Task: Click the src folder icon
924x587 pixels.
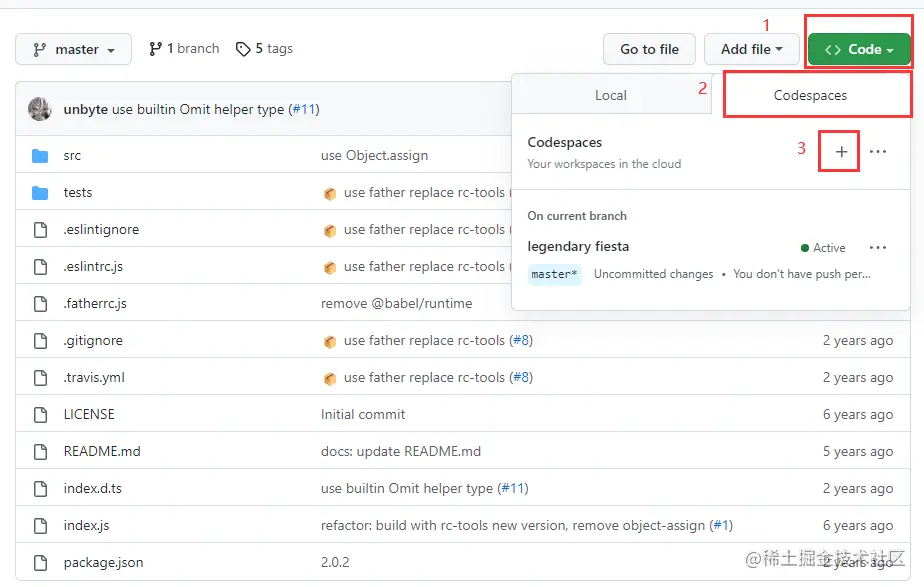Action: click(x=40, y=156)
